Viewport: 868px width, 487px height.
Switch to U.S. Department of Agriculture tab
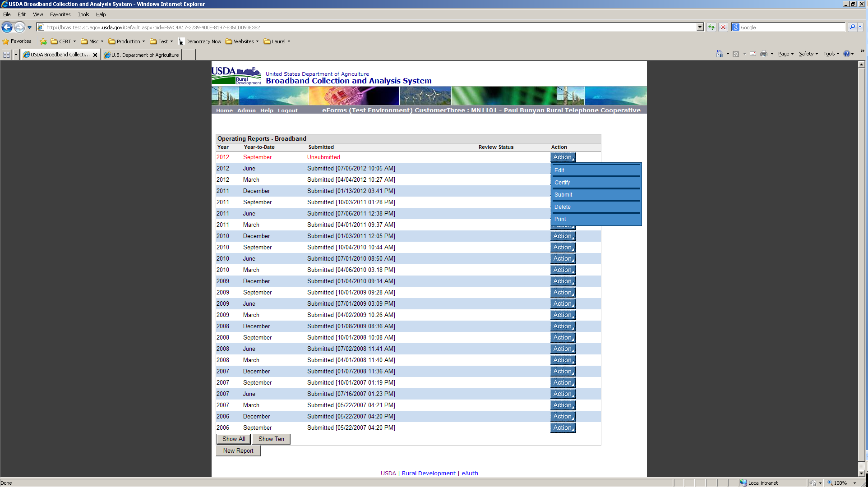(142, 55)
